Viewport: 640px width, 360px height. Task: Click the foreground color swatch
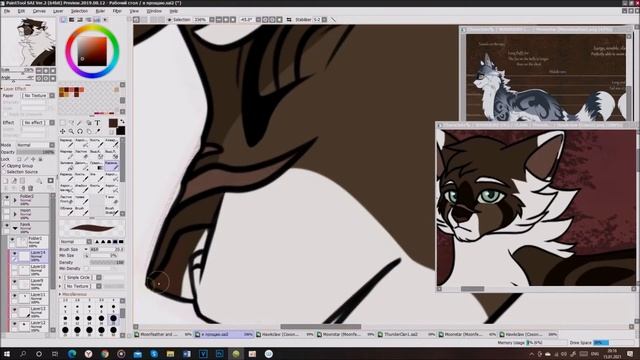coord(113,123)
